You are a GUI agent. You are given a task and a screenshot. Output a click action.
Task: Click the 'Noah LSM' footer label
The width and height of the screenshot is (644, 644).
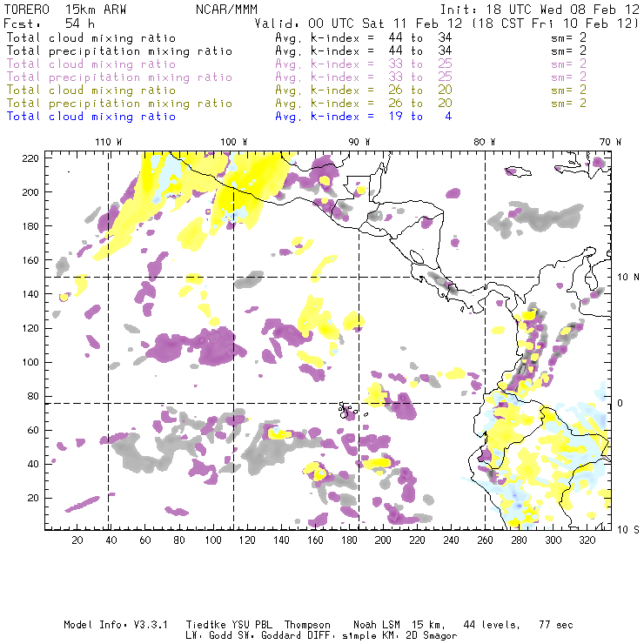click(377, 625)
